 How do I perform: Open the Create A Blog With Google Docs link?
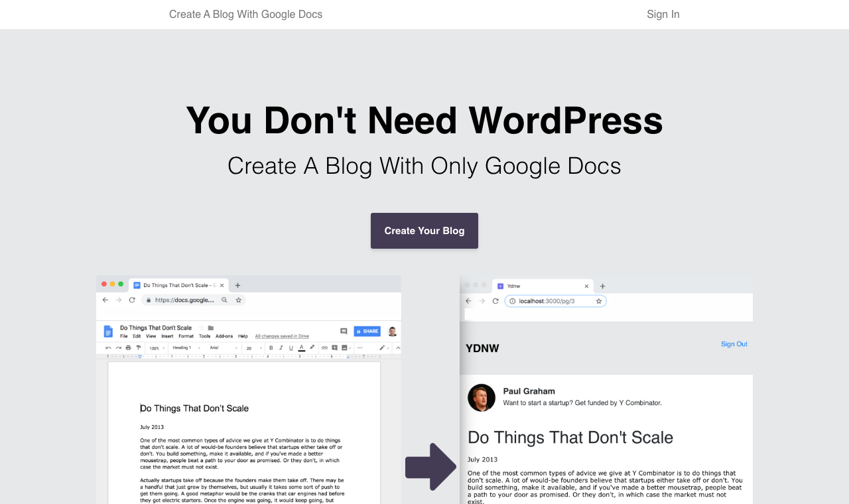tap(245, 15)
